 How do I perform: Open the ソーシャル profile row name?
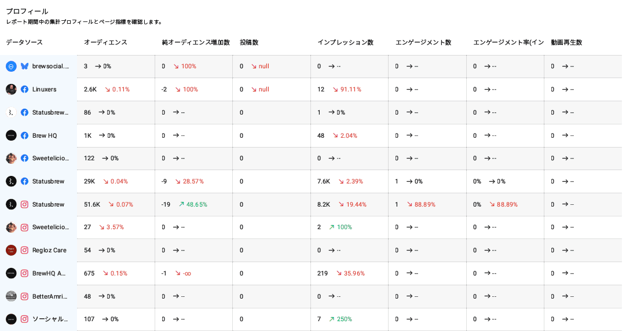pos(50,319)
